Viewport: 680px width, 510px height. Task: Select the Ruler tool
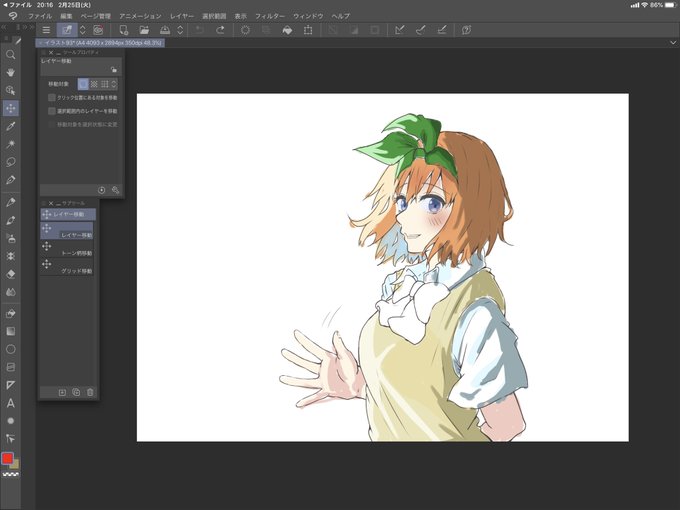pos(11,385)
